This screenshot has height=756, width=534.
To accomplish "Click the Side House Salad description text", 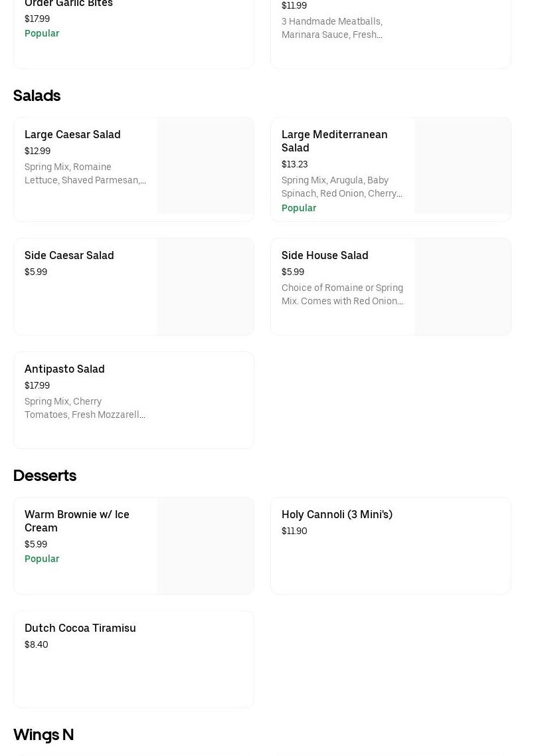I will click(x=342, y=294).
